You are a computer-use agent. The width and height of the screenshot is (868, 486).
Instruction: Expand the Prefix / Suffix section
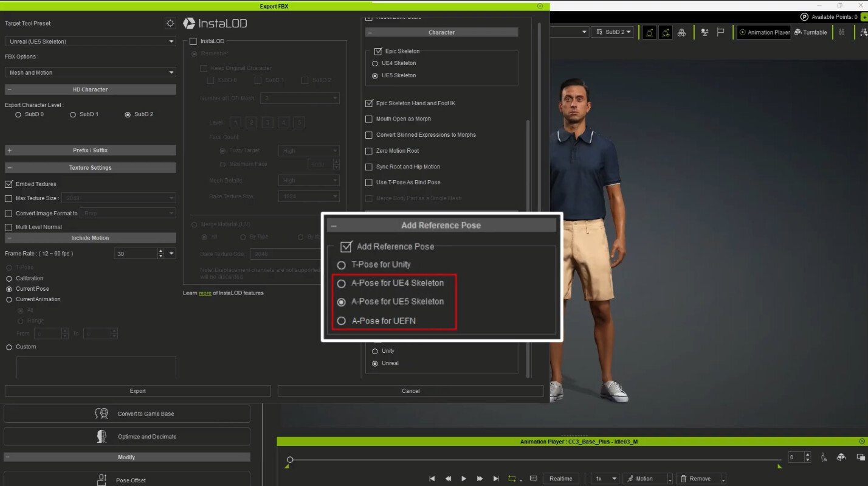pyautogui.click(x=9, y=150)
